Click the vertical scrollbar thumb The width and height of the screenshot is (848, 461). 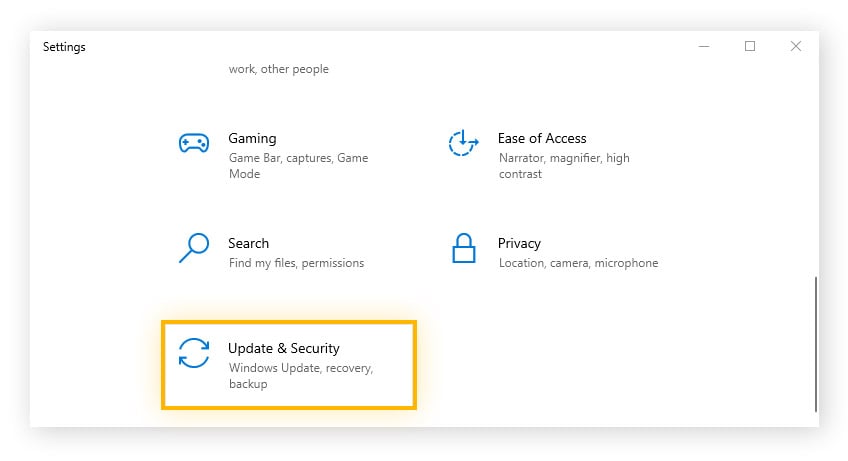click(816, 343)
